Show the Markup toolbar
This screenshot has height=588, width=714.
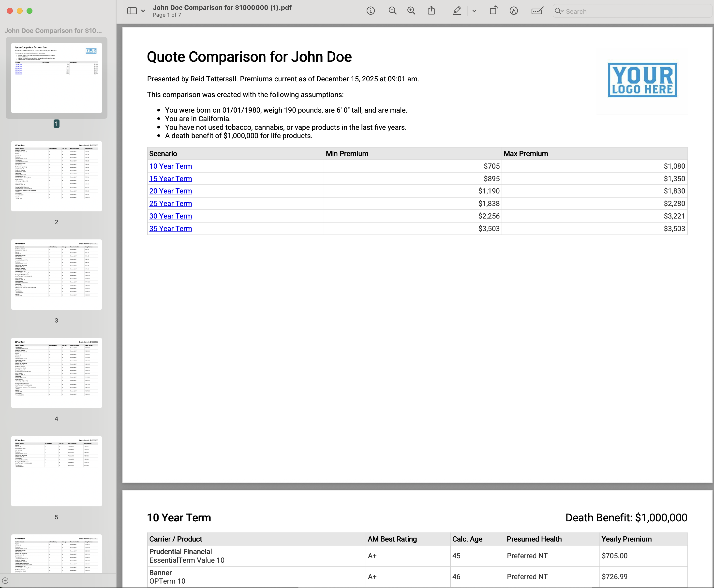[537, 11]
